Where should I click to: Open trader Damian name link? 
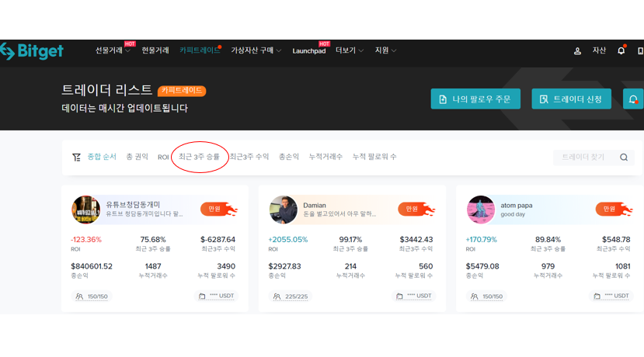point(315,205)
